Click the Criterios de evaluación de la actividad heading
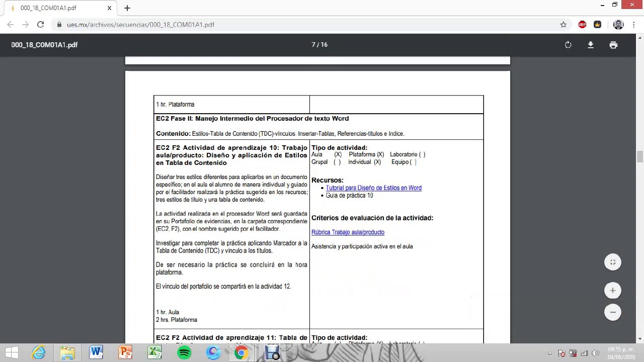Screen dimensions: 644x362 tap(372, 218)
